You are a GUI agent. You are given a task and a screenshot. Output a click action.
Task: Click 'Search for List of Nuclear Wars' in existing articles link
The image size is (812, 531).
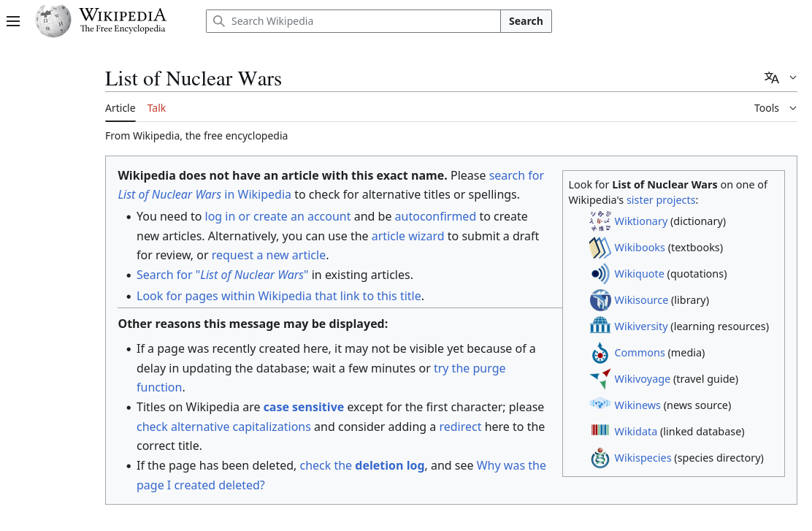222,275
